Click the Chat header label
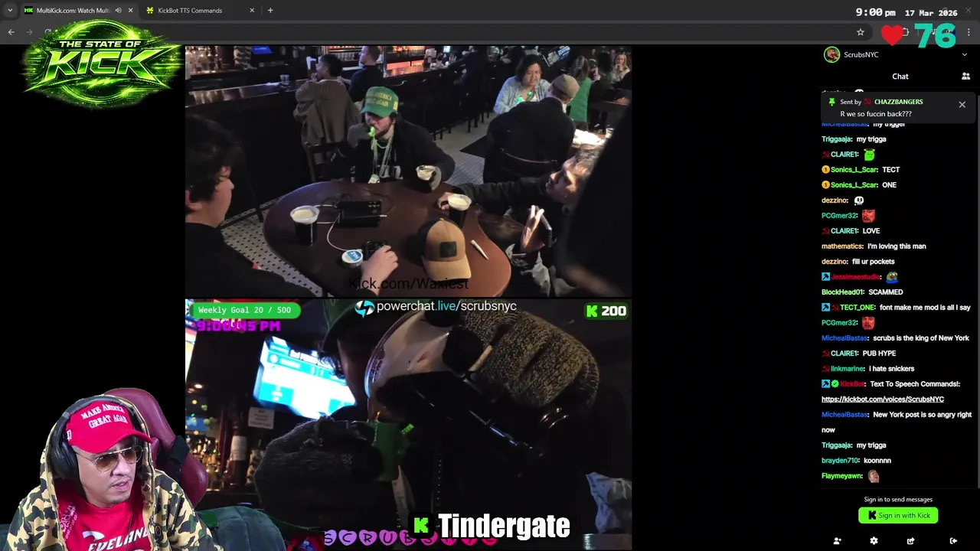Viewport: 980px width, 551px height. point(900,77)
